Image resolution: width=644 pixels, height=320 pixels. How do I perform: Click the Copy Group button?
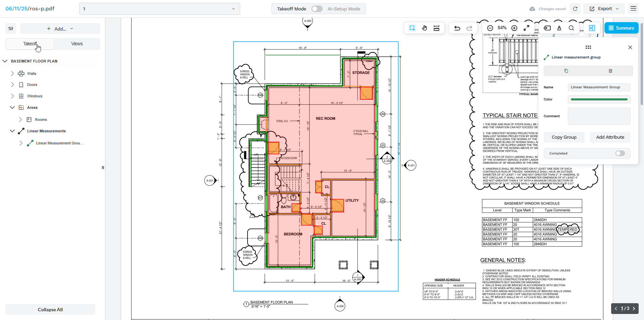click(564, 137)
